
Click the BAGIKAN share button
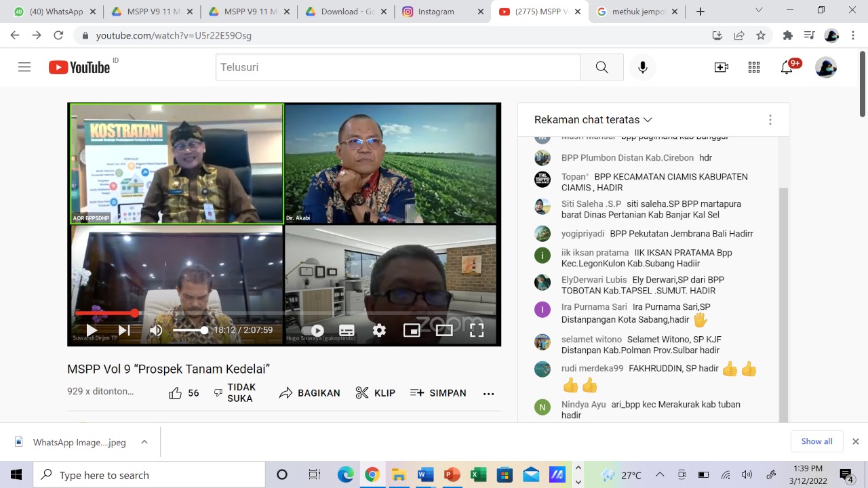(x=309, y=393)
